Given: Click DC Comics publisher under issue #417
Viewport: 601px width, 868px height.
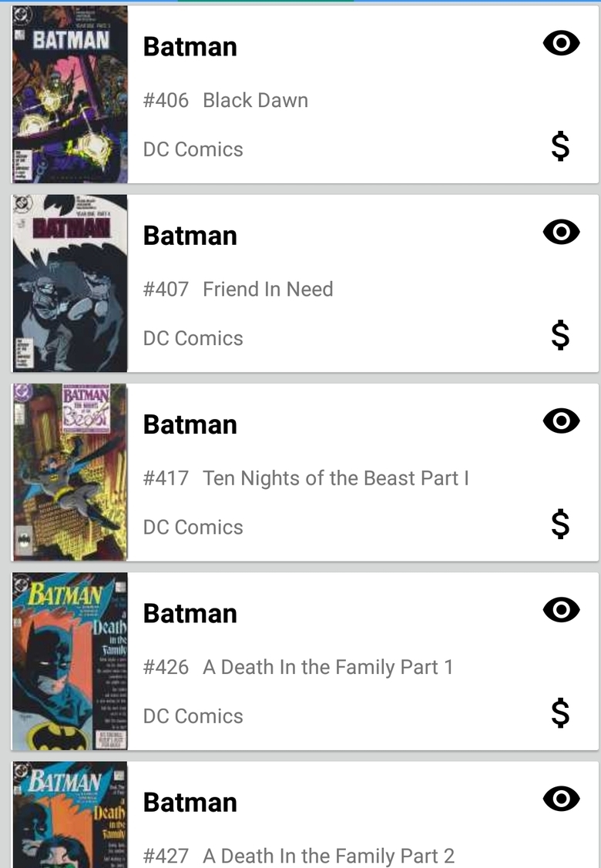Looking at the screenshot, I should pos(193,527).
